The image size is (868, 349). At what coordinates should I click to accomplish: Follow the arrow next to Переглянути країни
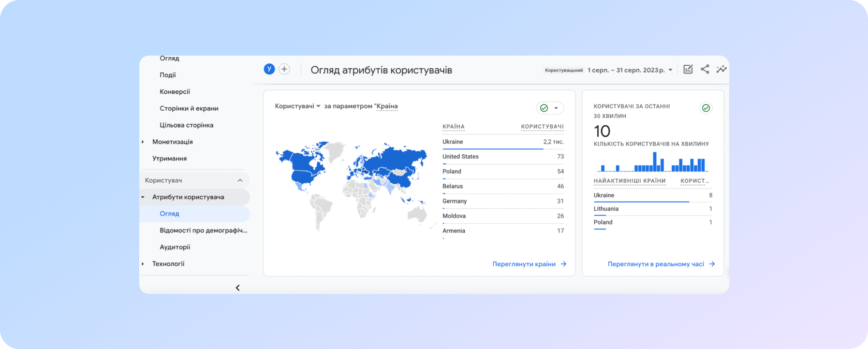click(x=563, y=264)
